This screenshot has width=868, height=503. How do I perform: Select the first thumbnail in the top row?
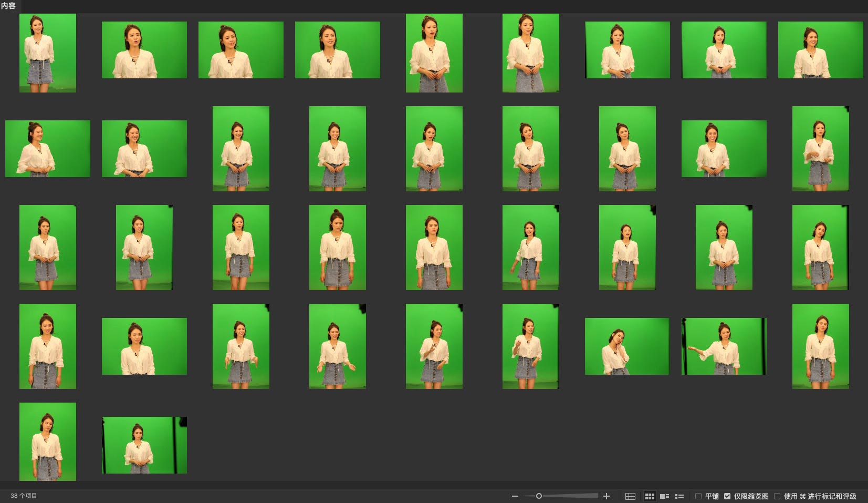[48, 53]
